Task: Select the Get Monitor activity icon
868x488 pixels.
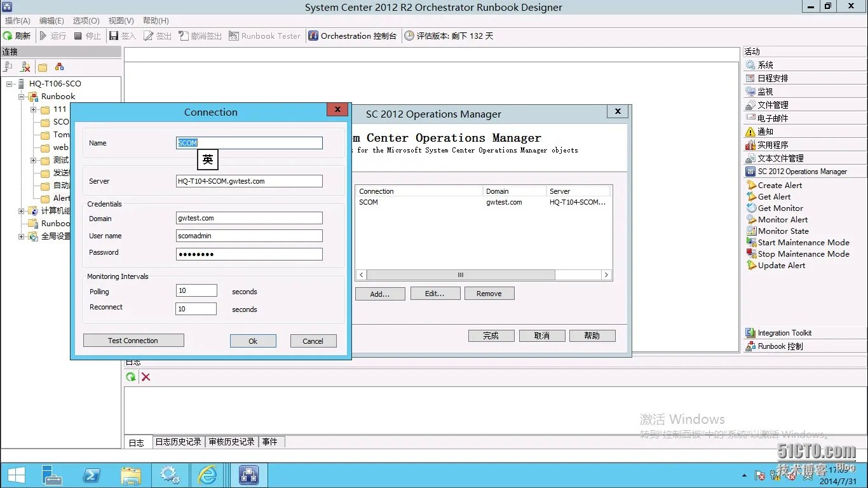Action: 751,208
